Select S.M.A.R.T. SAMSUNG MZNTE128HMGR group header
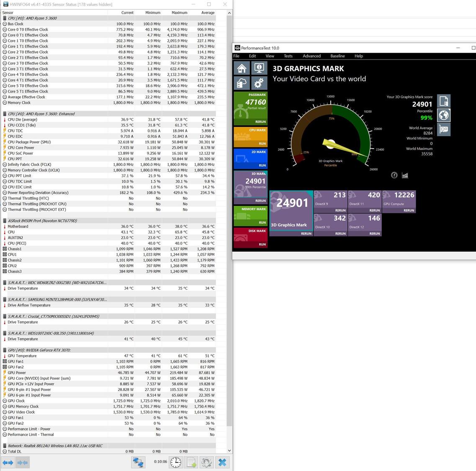476x471 pixels. tap(109, 299)
